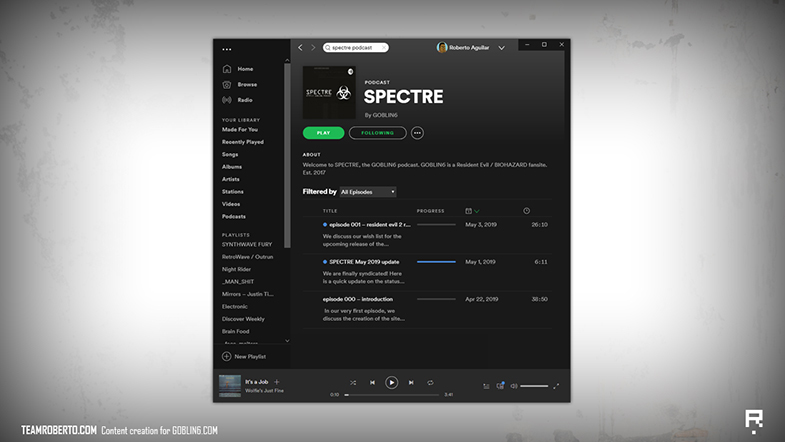
Task: Open the now playing track It's a Job
Action: (256, 381)
